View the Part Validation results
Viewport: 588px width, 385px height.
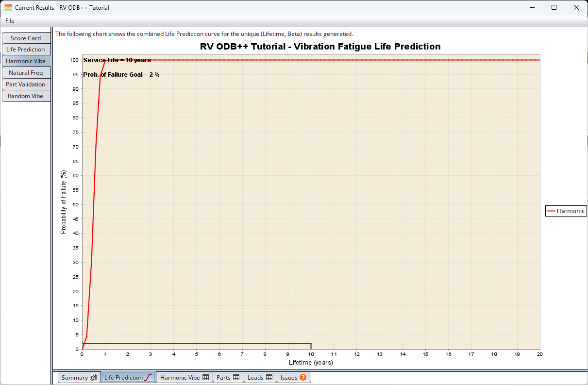[x=26, y=84]
